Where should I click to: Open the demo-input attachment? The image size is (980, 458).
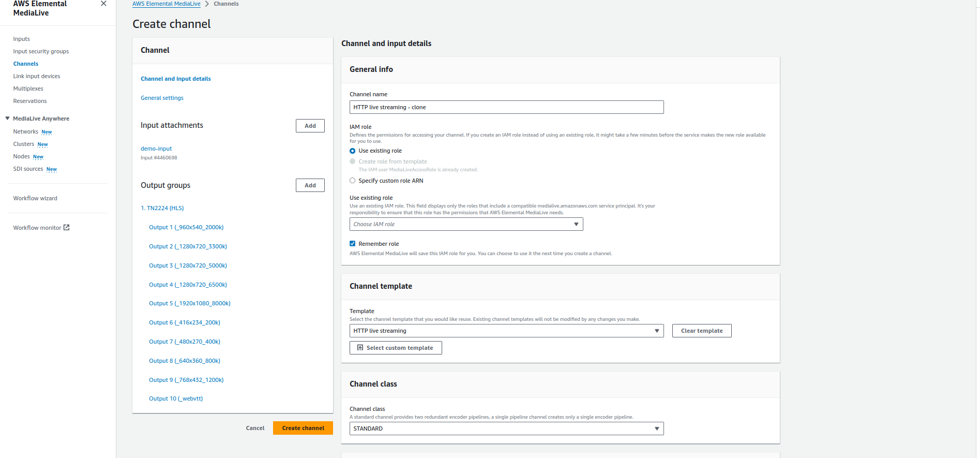[156, 149]
